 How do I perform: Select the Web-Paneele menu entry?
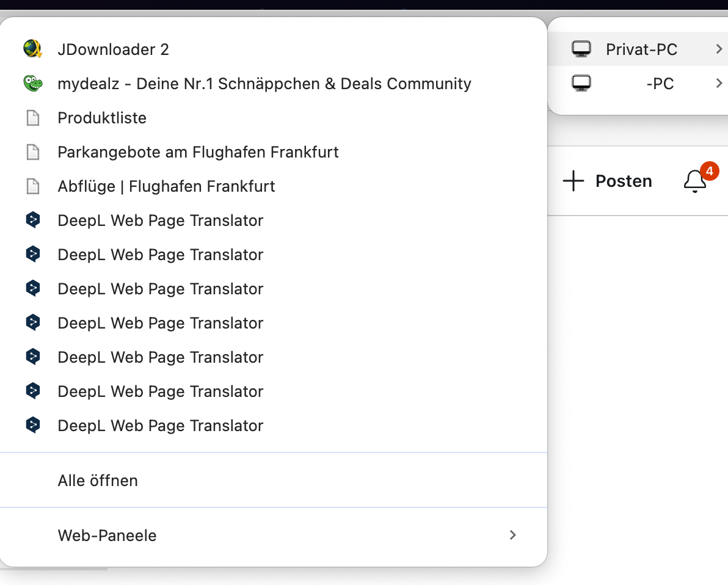(x=107, y=536)
